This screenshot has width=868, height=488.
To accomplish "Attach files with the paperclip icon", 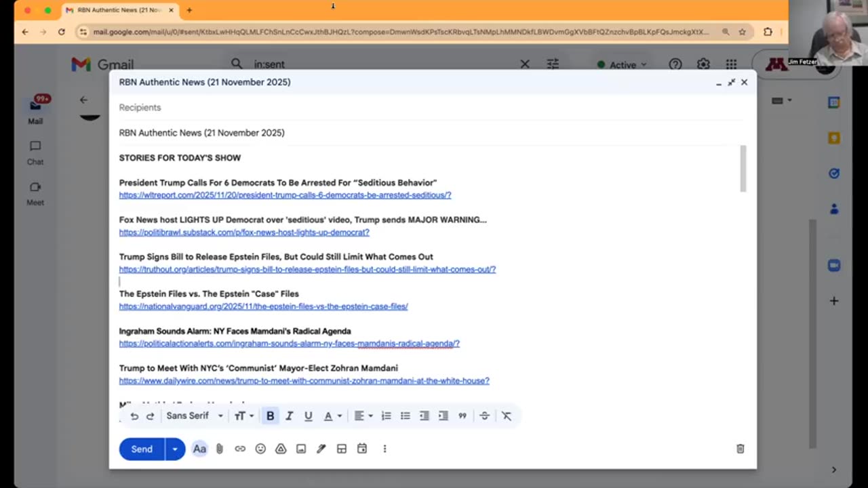I will [x=220, y=449].
